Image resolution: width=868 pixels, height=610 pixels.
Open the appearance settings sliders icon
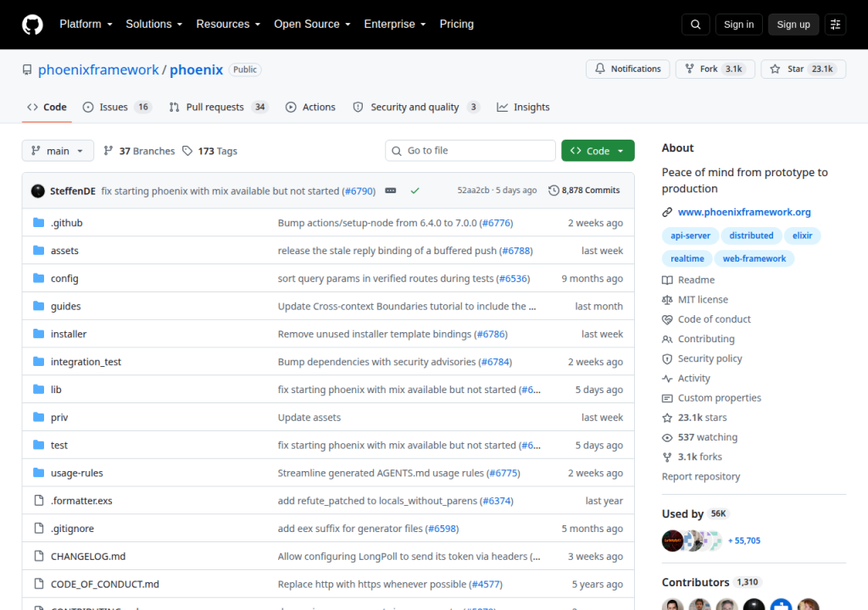(x=835, y=25)
